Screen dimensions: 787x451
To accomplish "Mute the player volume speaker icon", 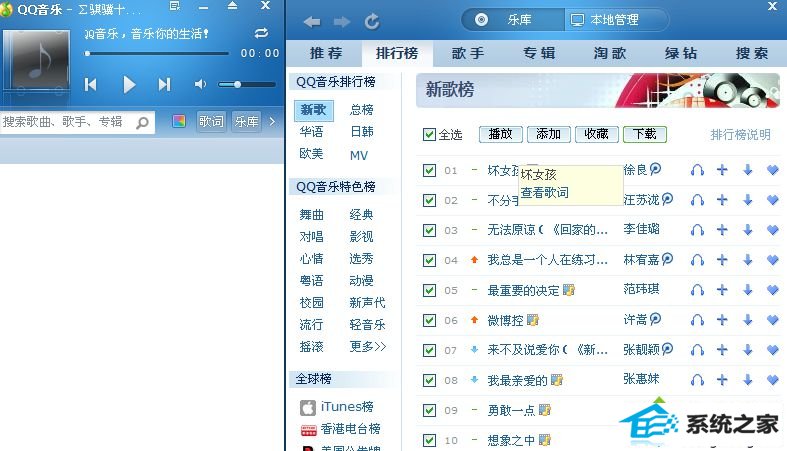I will pos(200,84).
